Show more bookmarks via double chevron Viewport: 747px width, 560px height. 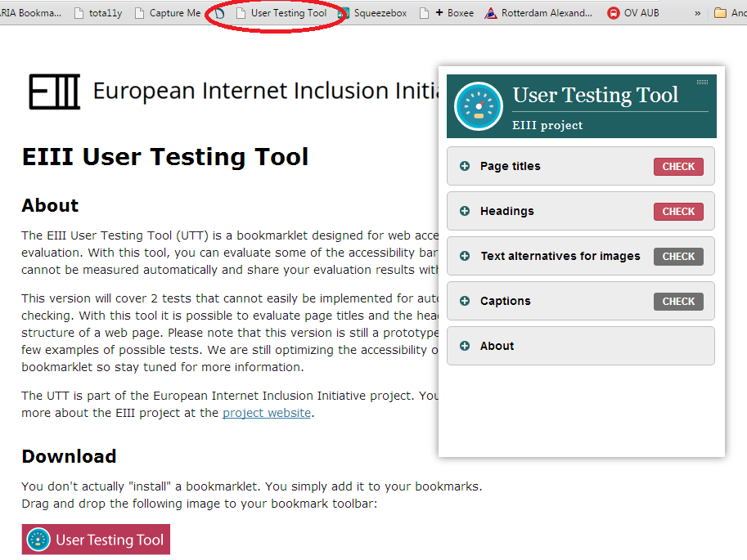click(697, 13)
